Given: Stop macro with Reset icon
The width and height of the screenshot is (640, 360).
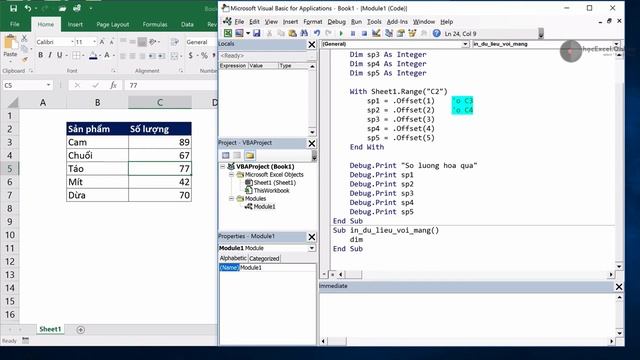Looking at the screenshot, I should pos(364,33).
